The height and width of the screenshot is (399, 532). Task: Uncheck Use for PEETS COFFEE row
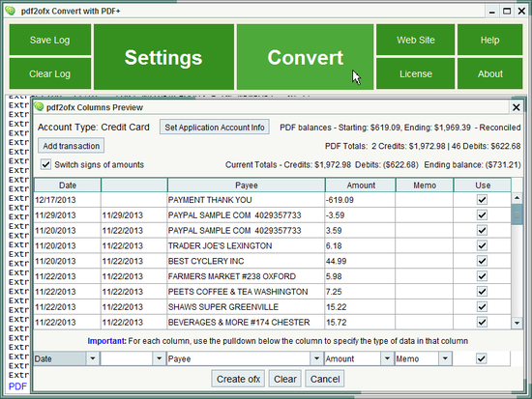coord(482,291)
